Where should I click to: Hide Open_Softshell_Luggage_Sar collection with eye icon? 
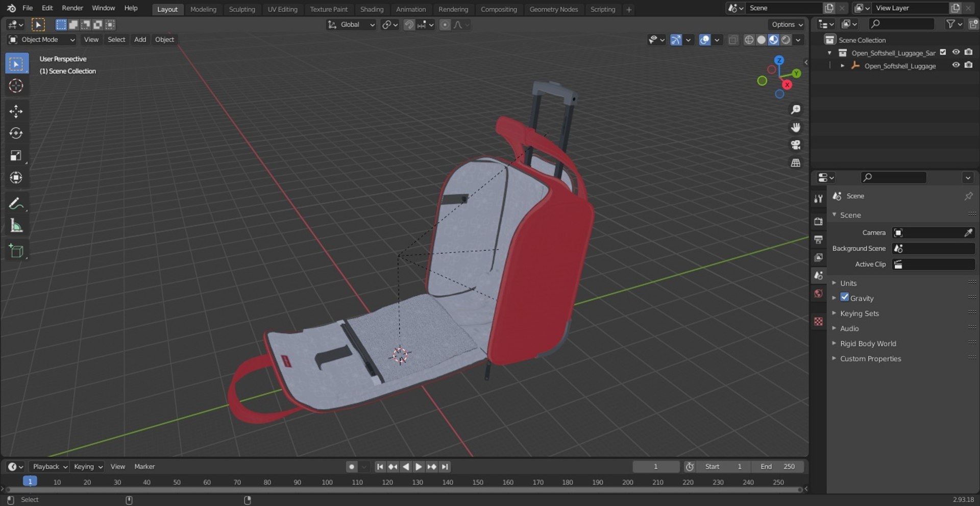pyautogui.click(x=955, y=52)
